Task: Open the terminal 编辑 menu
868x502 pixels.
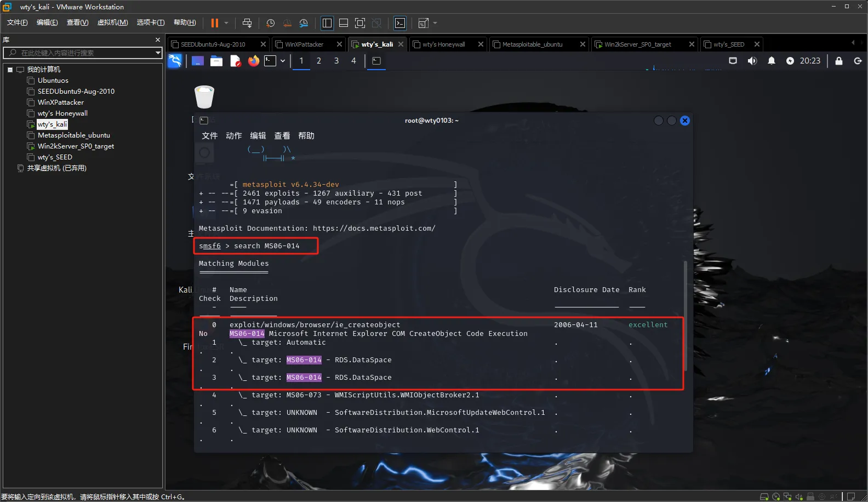Action: (x=258, y=135)
